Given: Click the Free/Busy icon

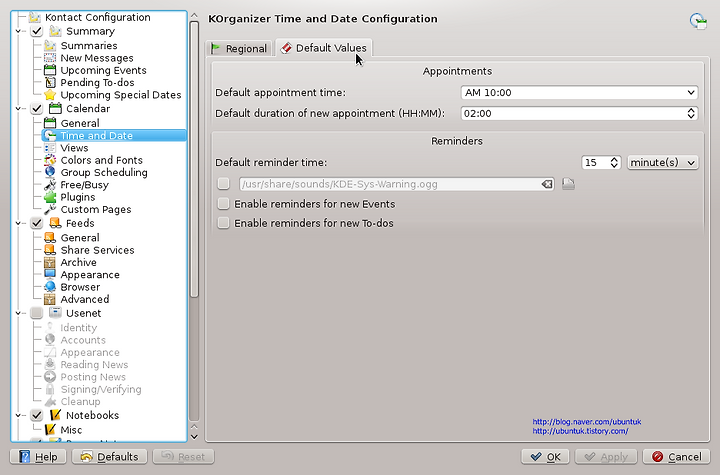Looking at the screenshot, I should (50, 185).
